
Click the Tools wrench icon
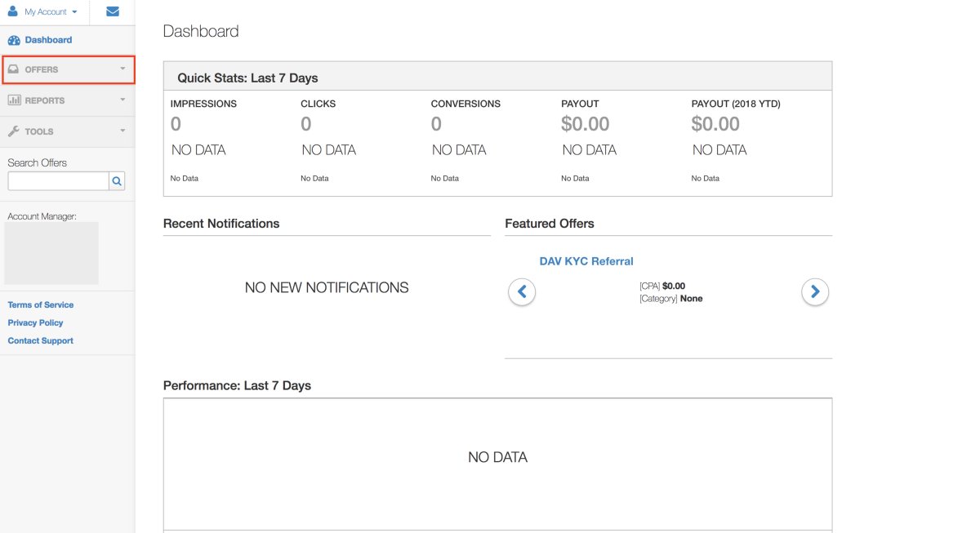pyautogui.click(x=14, y=131)
